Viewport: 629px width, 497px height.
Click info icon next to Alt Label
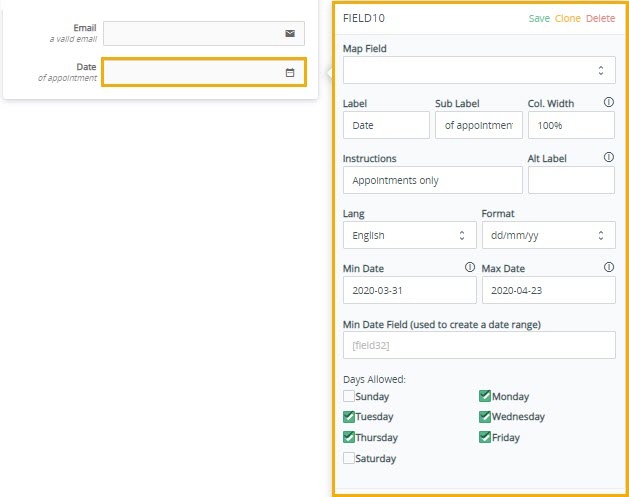(609, 157)
